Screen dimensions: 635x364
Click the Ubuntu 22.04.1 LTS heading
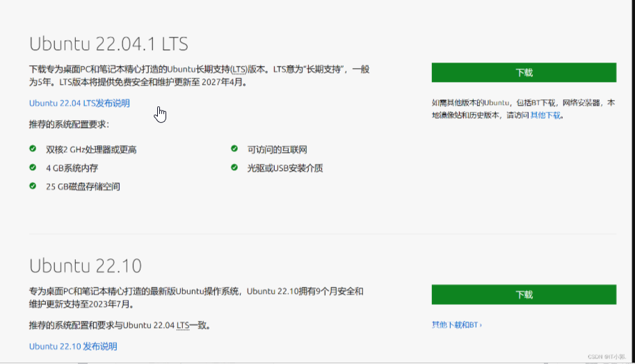click(x=108, y=44)
